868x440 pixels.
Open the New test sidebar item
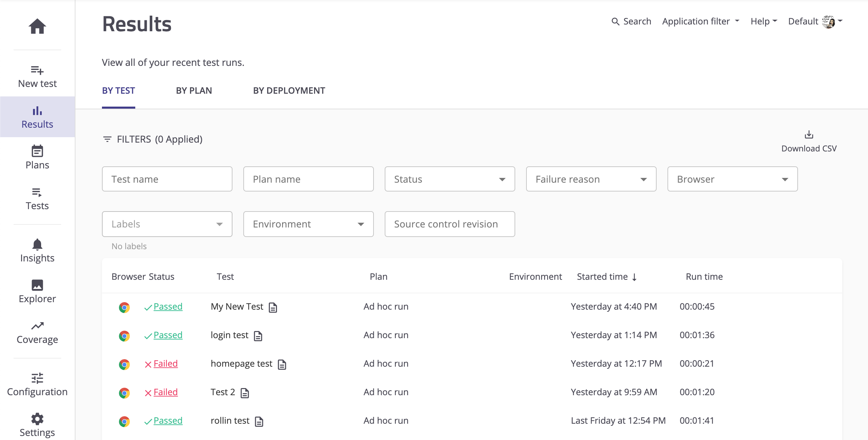37,77
